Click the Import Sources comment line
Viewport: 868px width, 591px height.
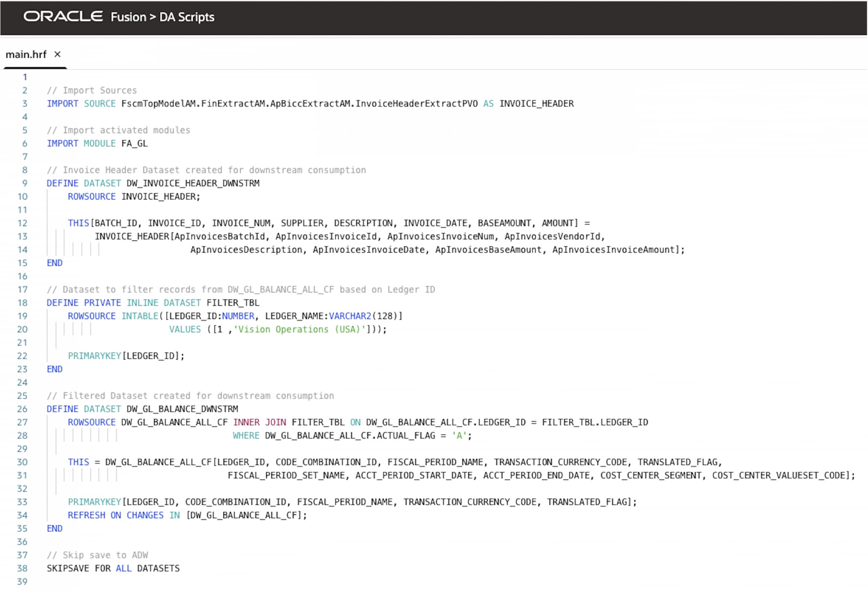(92, 91)
